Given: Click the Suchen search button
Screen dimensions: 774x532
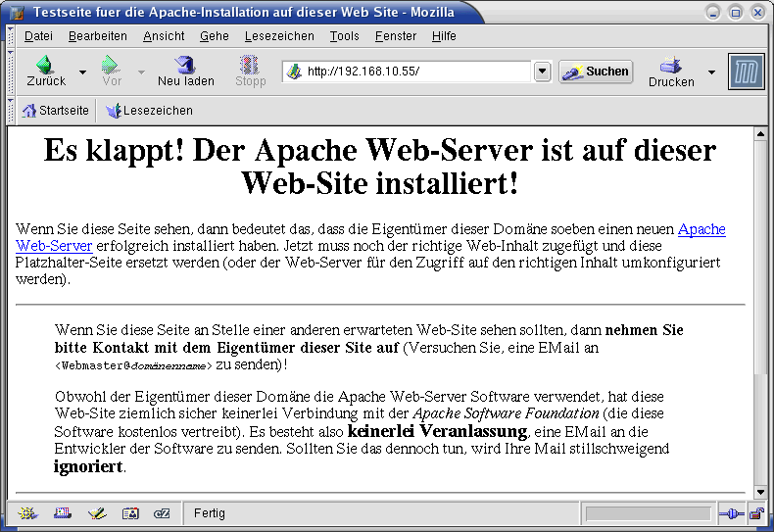Looking at the screenshot, I should [596, 72].
